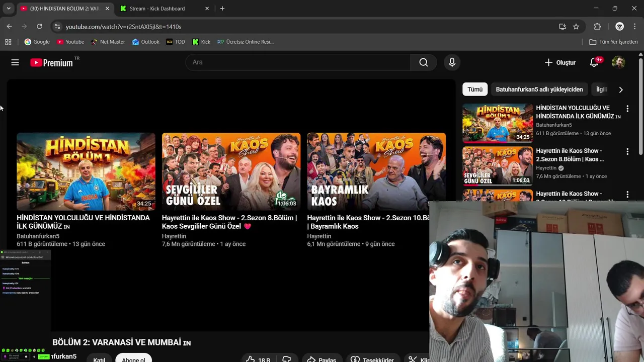The image size is (644, 362).
Task: Open the apps grid in the bookmarks bar
Action: point(8,42)
